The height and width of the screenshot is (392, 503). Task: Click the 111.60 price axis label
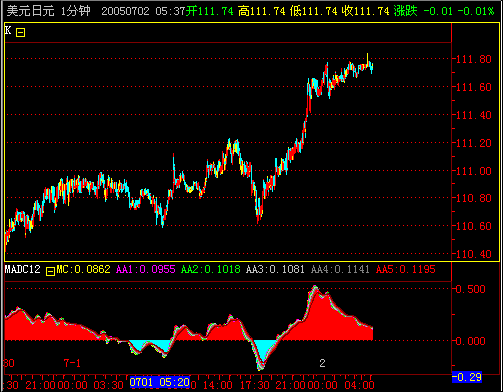pyautogui.click(x=473, y=87)
